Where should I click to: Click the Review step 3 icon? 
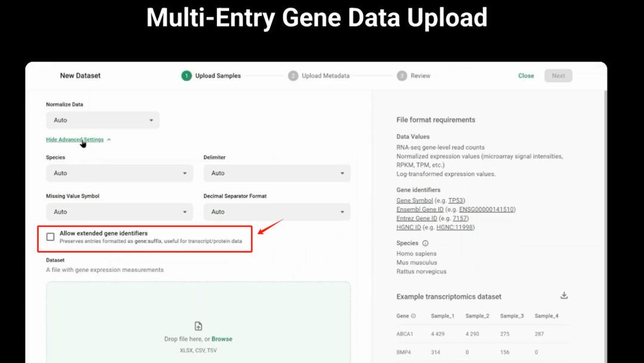[x=402, y=76]
